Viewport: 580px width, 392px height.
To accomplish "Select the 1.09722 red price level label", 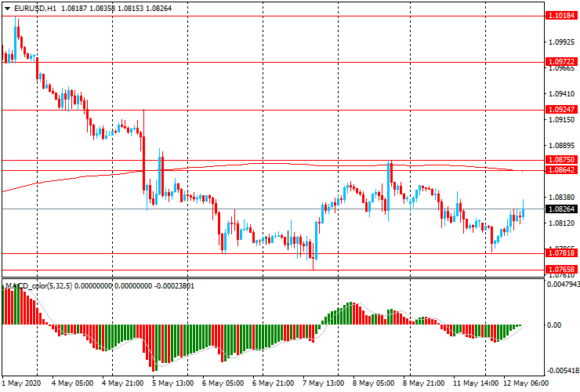I will [x=561, y=61].
